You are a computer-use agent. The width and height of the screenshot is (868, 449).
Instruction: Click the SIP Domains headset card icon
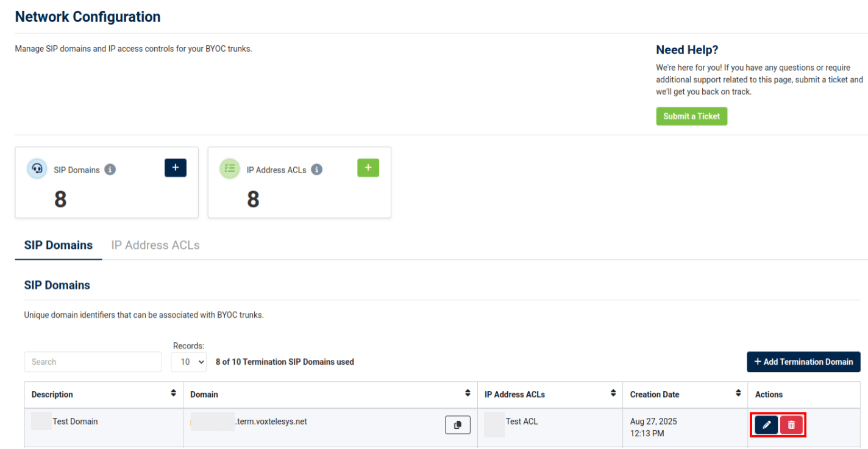coord(37,169)
